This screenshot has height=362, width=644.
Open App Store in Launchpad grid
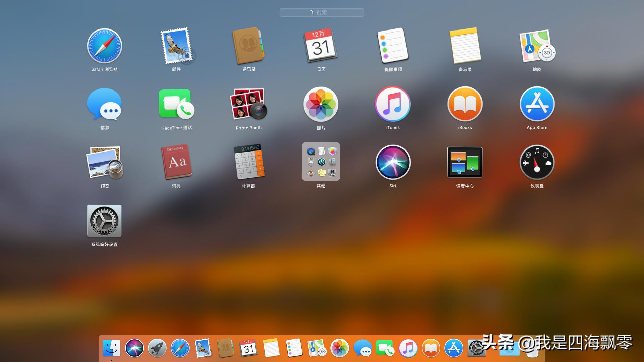click(537, 104)
